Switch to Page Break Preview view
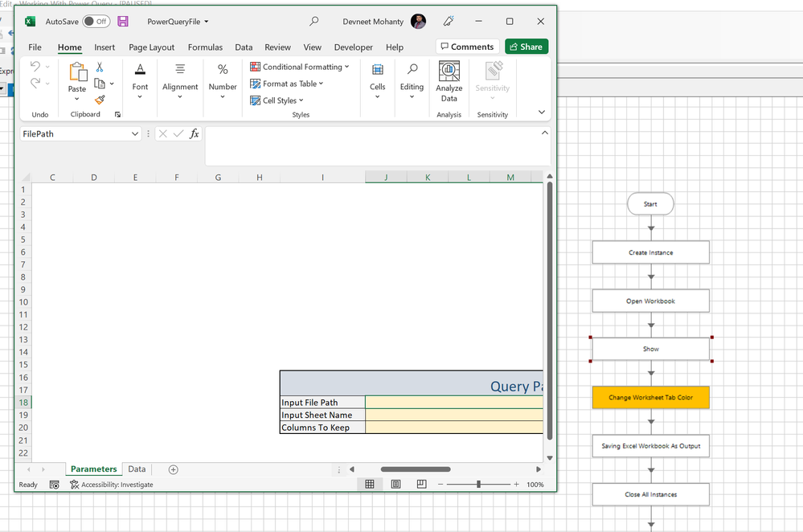The width and height of the screenshot is (803, 532). (x=422, y=485)
